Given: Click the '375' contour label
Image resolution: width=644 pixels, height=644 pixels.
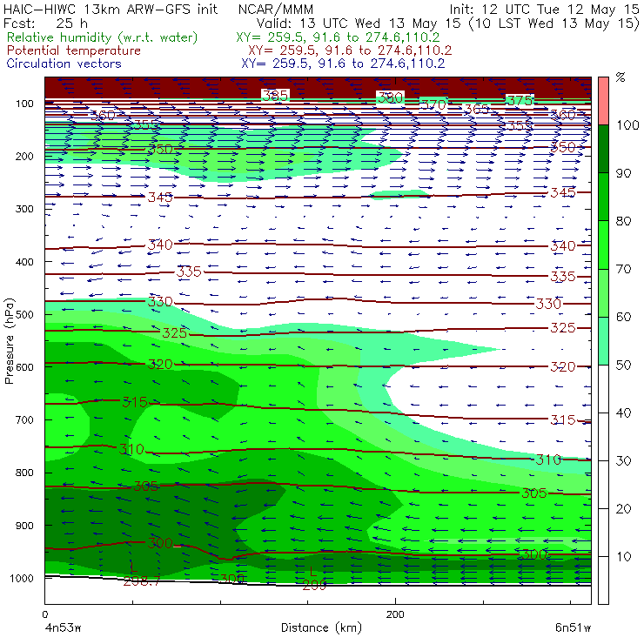Looking at the screenshot, I should (520, 101).
